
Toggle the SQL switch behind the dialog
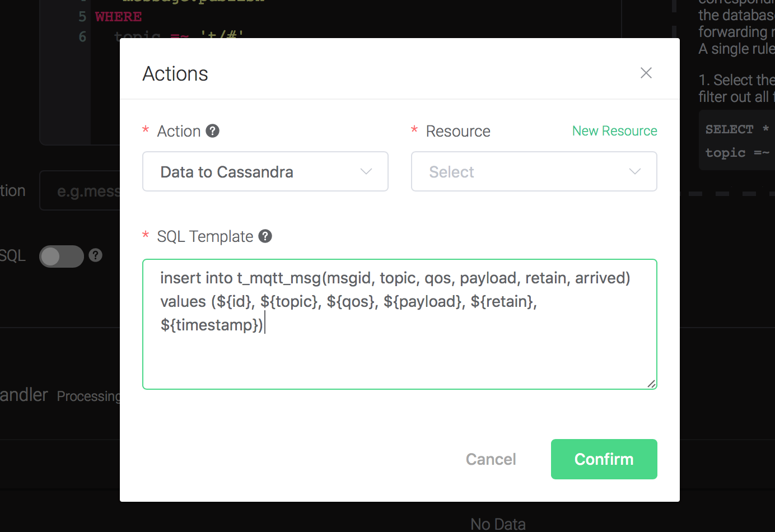click(x=62, y=256)
